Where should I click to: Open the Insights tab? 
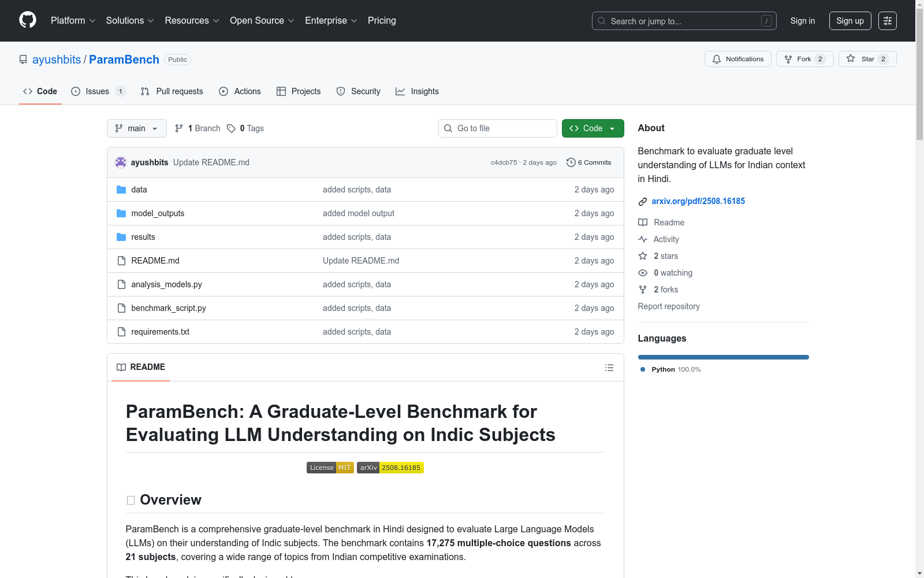click(x=417, y=91)
